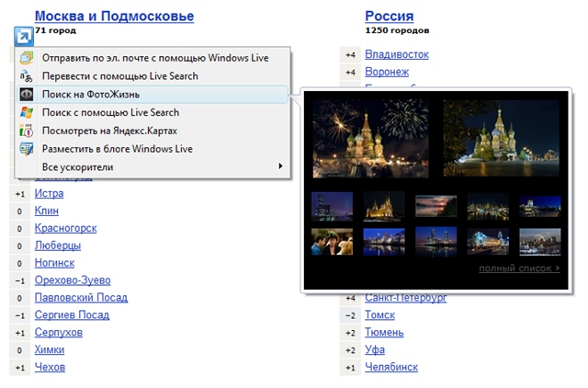Go to the Челябинск weather link
The height and width of the screenshot is (388, 588).
[391, 367]
